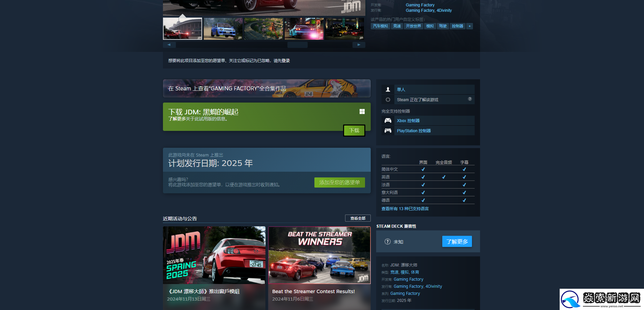Viewport: 644px width, 310px height.
Task: Open Gaming Factory franchise banner
Action: click(267, 88)
